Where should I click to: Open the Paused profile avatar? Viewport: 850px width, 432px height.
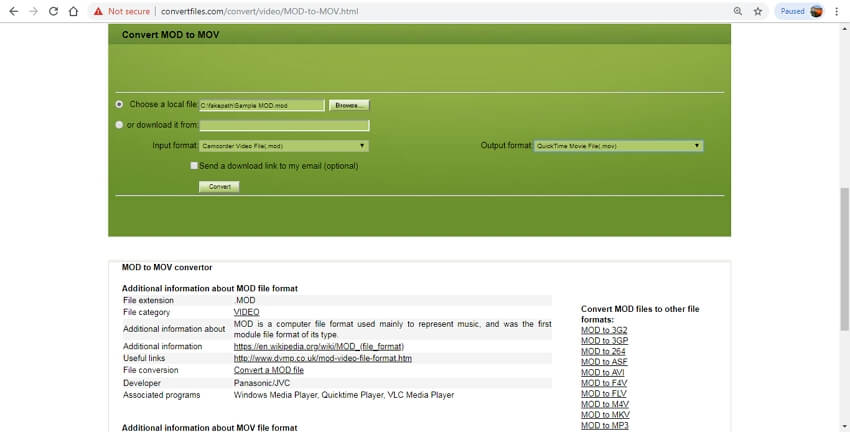pos(816,11)
